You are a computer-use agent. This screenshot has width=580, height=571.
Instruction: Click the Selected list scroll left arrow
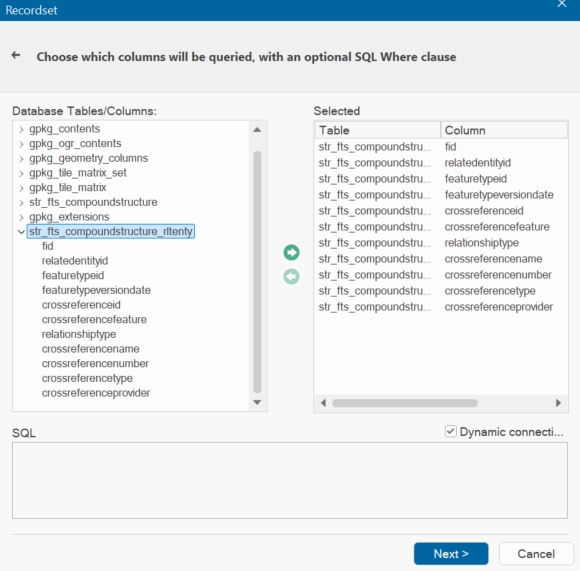coord(323,403)
